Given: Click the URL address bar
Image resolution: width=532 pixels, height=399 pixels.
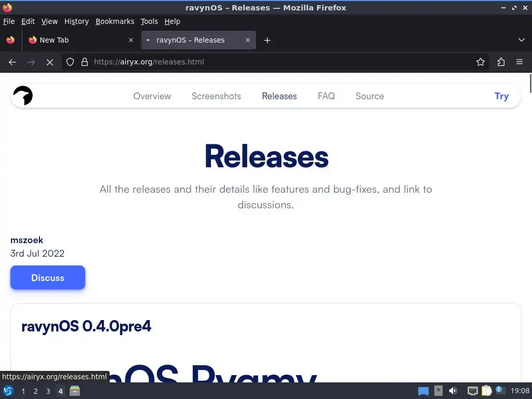Looking at the screenshot, I should click(275, 62).
